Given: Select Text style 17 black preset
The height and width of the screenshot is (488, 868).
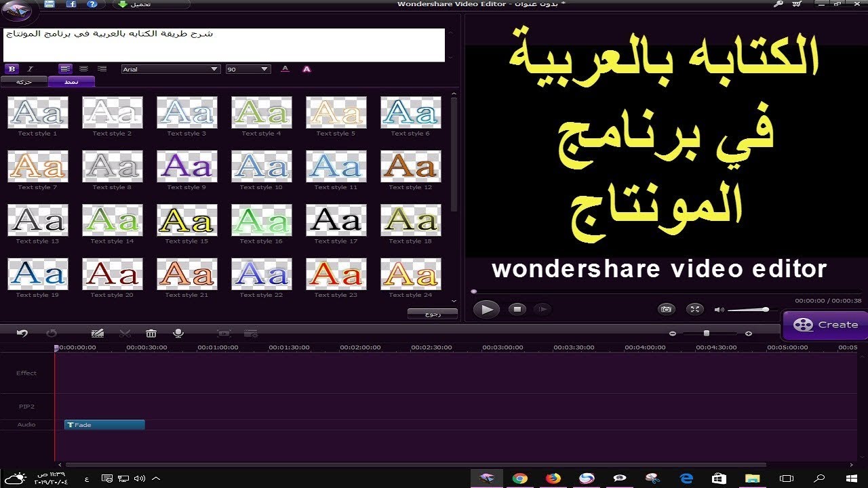Looking at the screenshot, I should click(336, 220).
